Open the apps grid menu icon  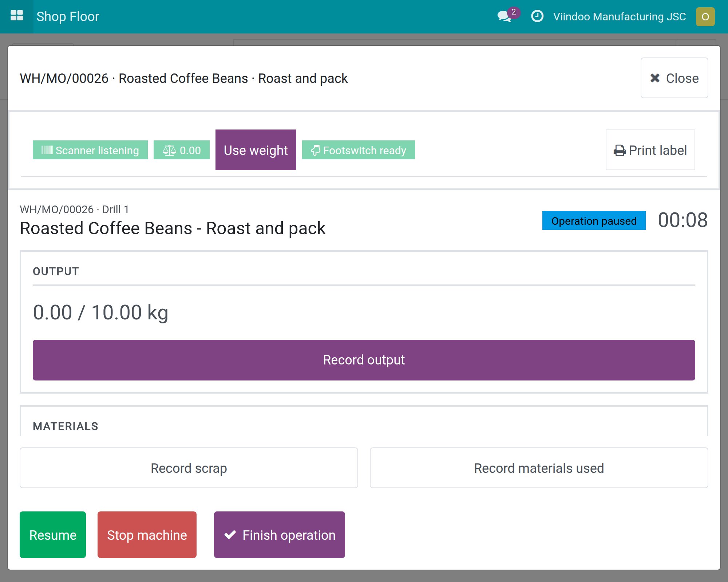coord(17,16)
